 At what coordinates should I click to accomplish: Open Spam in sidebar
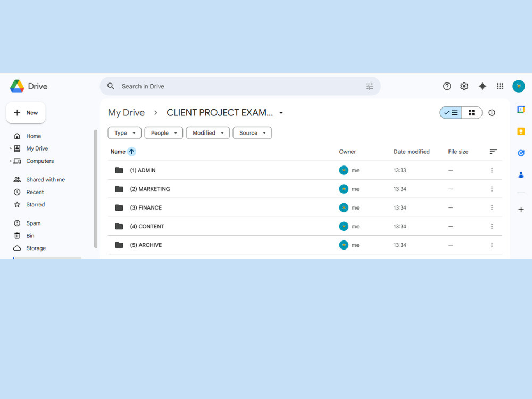33,223
